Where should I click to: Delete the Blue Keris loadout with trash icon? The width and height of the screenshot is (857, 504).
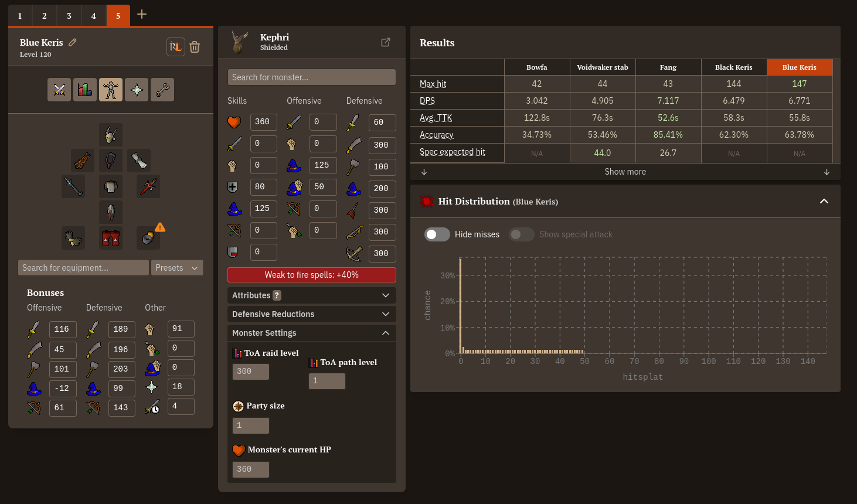pyautogui.click(x=195, y=47)
